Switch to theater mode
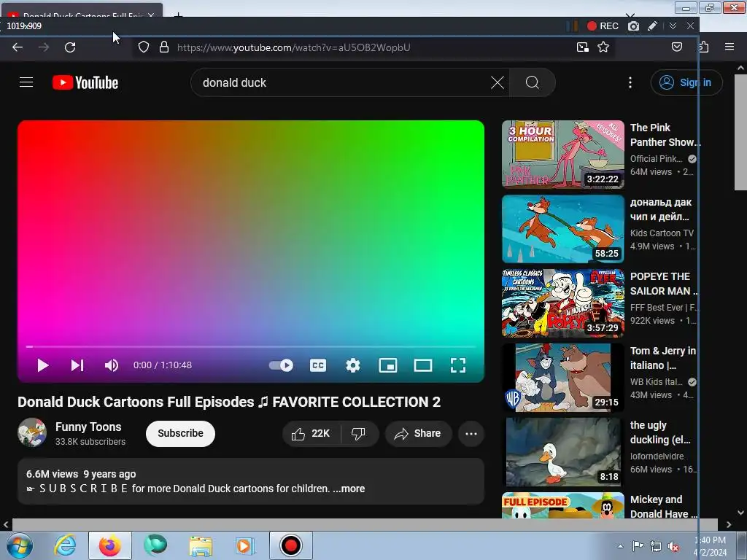The width and height of the screenshot is (747, 560). click(x=423, y=365)
